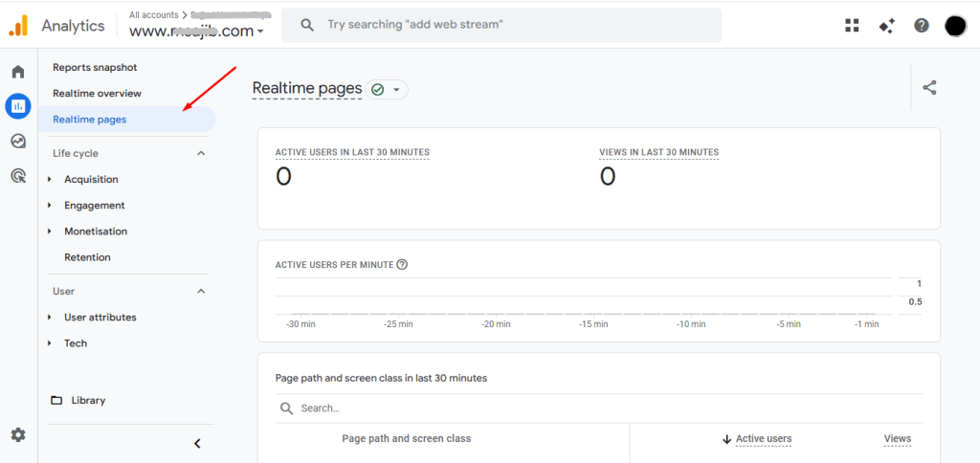Open the Explore icon in left rail
The height and width of the screenshot is (463, 980).
coord(18,142)
